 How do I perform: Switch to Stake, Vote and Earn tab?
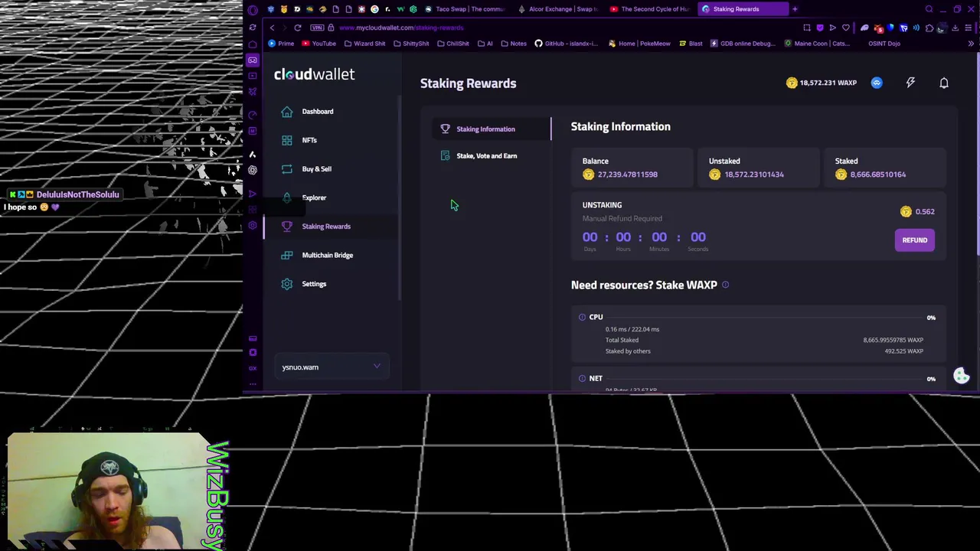tap(486, 156)
